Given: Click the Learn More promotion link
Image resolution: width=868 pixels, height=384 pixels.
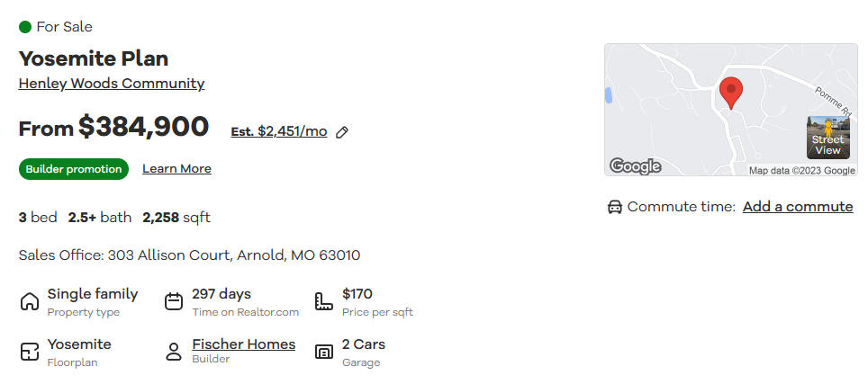Looking at the screenshot, I should 176,168.
